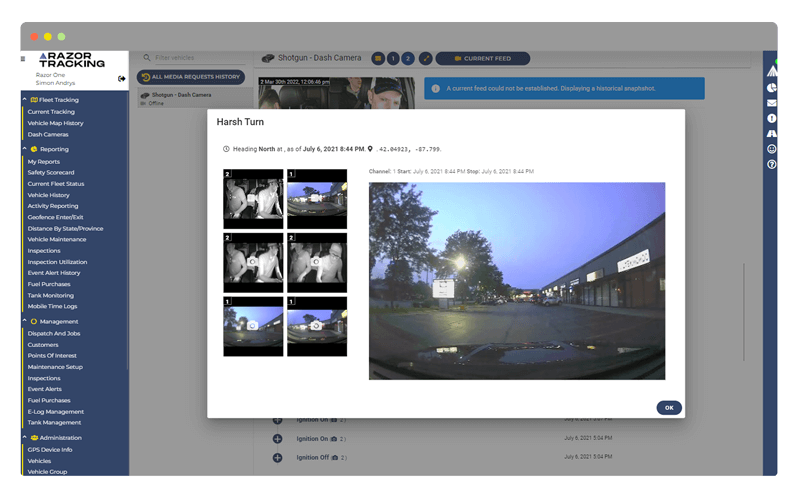Open Dispatch And Jobs in sidebar
800x498 pixels.
tap(54, 334)
